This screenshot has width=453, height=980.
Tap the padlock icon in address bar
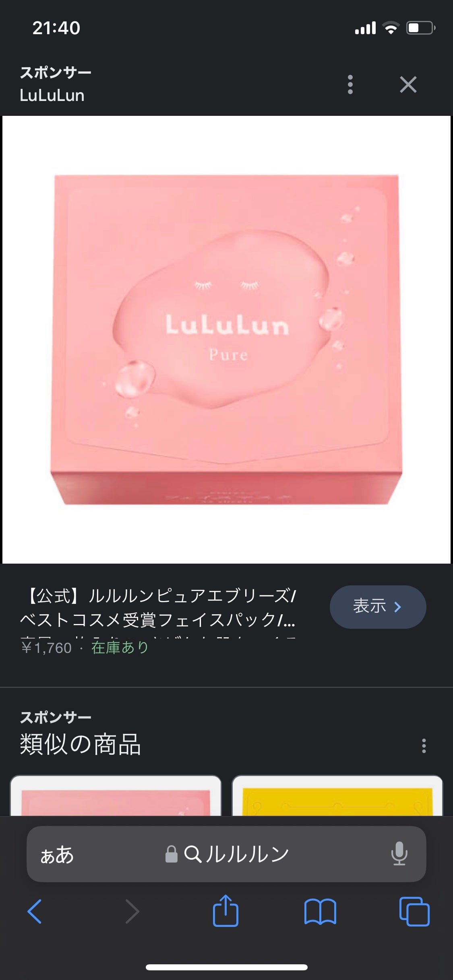(172, 854)
